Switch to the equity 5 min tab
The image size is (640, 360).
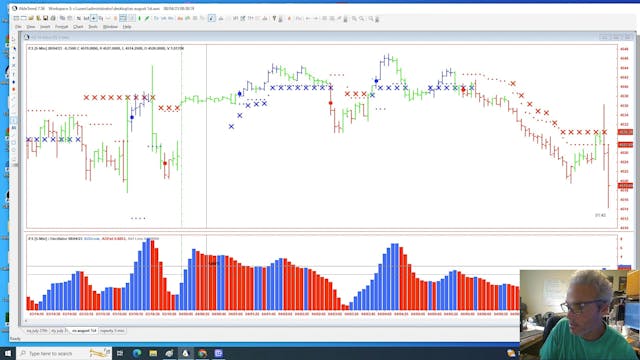(x=112, y=331)
